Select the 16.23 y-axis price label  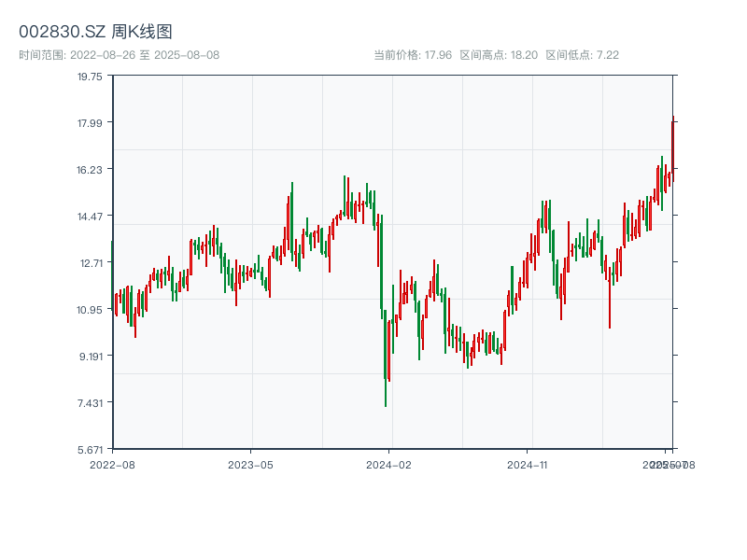90,170
